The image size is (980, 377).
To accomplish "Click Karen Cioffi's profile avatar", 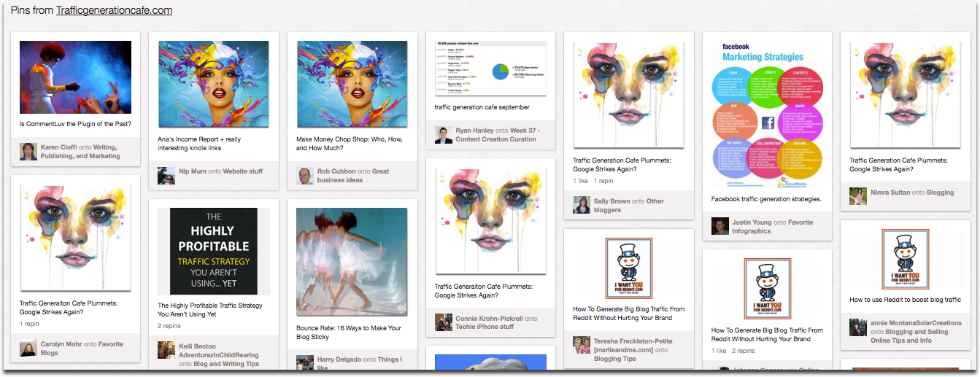I will coord(28,151).
